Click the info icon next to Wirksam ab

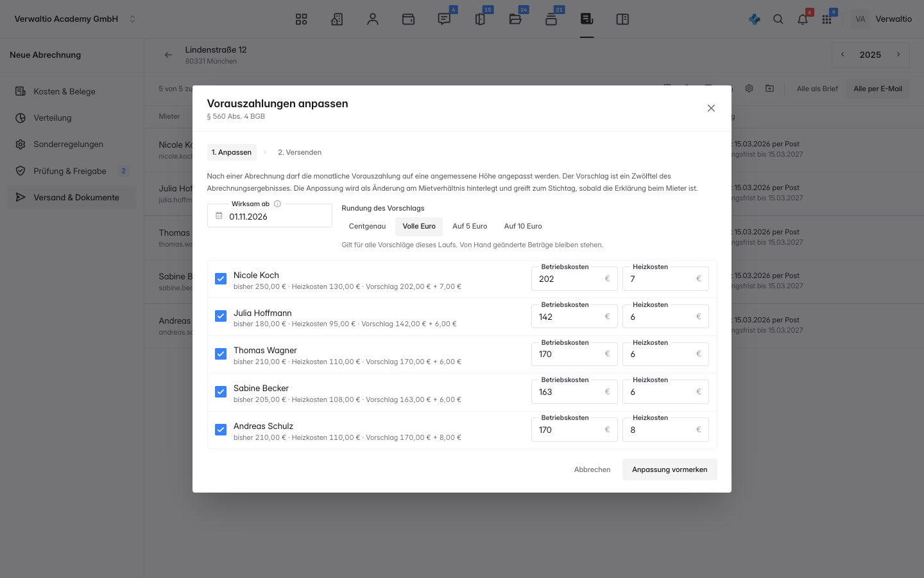coord(277,204)
